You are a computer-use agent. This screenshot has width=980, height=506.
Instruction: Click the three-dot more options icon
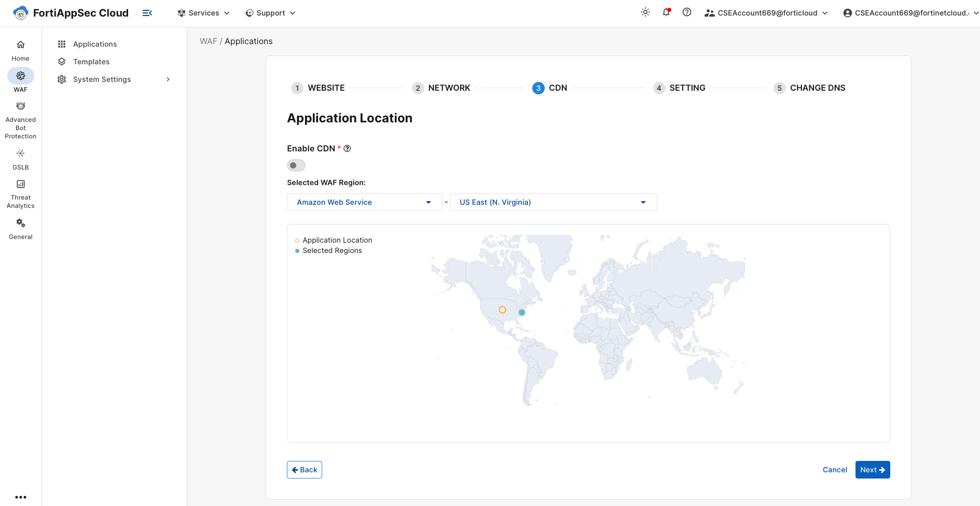[21, 497]
